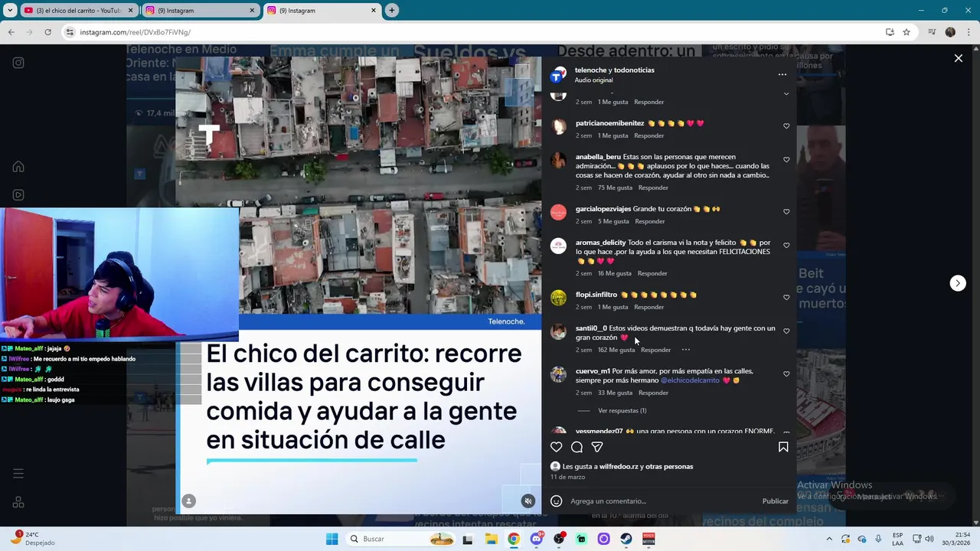View site information icon in address bar
Image resolution: width=980 pixels, height=551 pixels.
(x=70, y=32)
